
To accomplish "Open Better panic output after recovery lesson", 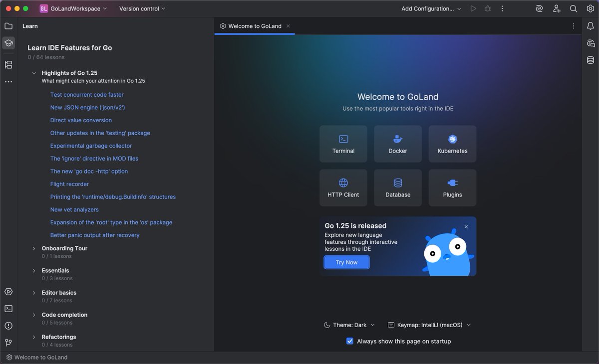I will click(x=95, y=235).
